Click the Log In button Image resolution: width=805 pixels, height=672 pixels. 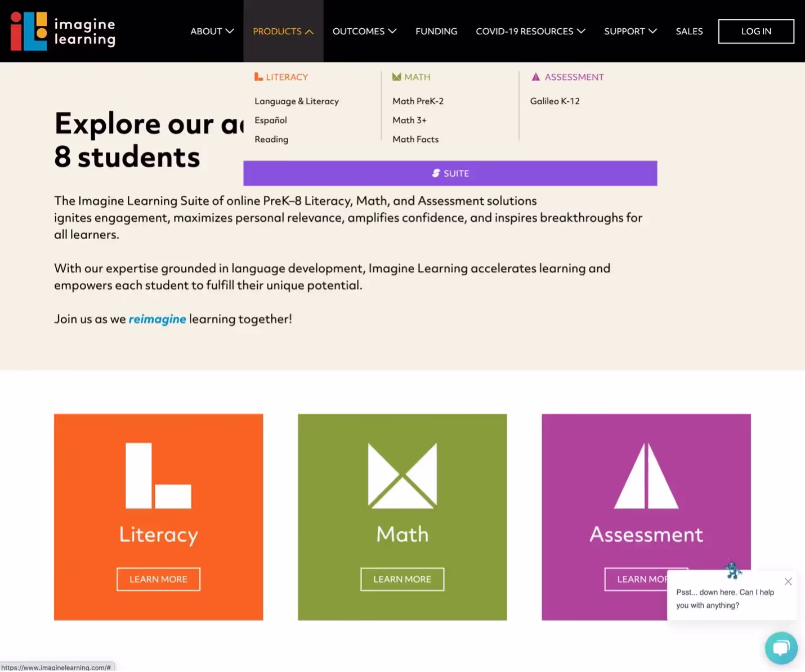coord(755,32)
